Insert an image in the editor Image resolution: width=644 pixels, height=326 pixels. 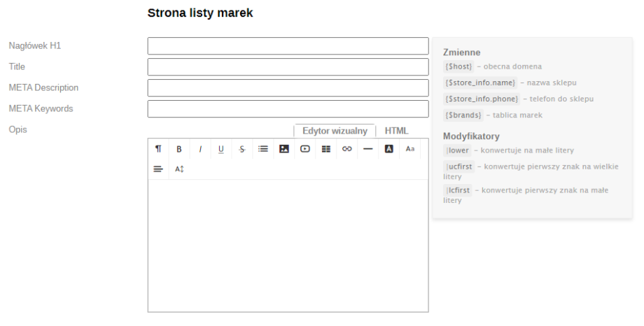pos(284,149)
